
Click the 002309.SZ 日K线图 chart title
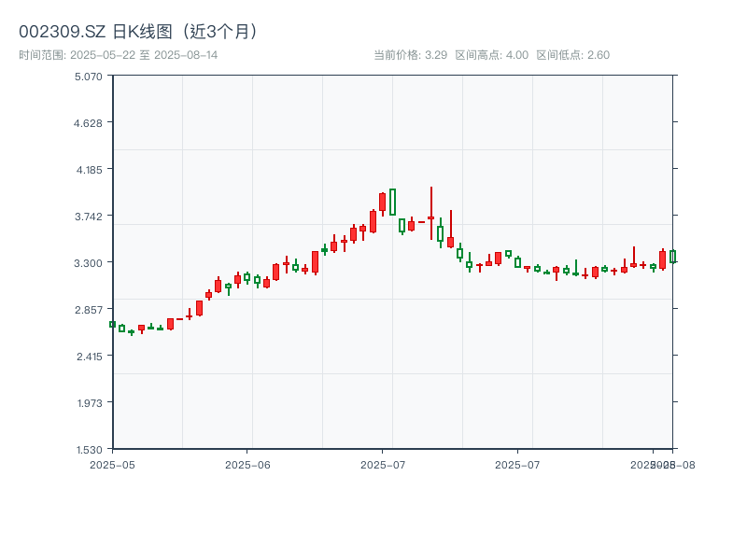pyautogui.click(x=138, y=31)
